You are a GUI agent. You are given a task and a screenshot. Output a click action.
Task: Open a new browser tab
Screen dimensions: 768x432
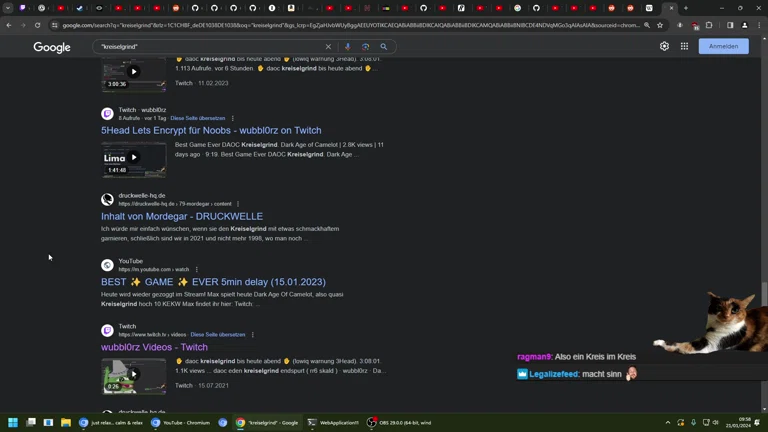pyautogui.click(x=685, y=8)
